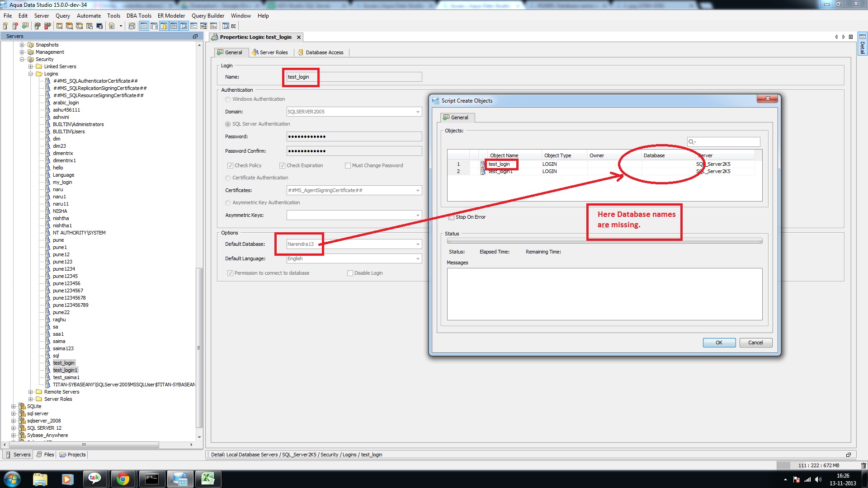The height and width of the screenshot is (488, 868).
Task: Open the Default Language dropdown
Action: (418, 258)
